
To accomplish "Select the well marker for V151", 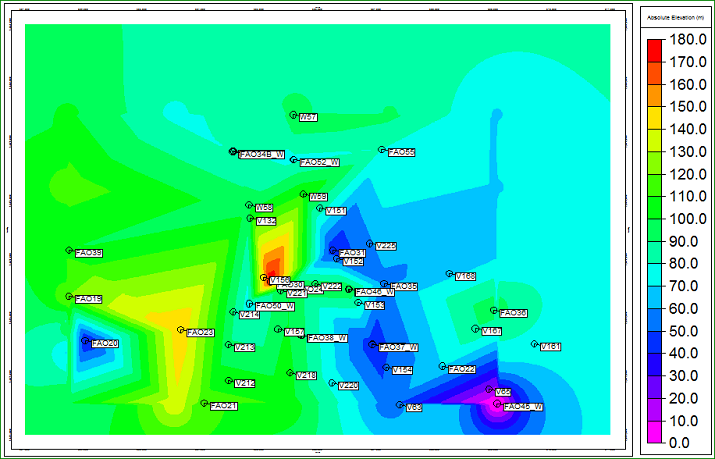I will [320, 208].
